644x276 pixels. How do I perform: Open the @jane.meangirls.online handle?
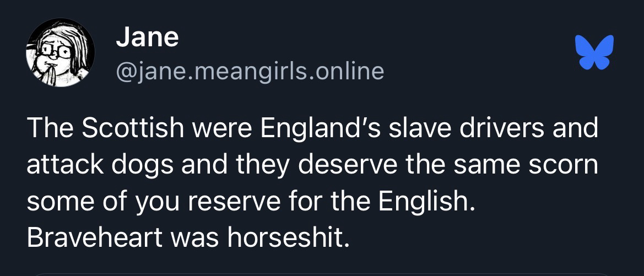coord(250,71)
